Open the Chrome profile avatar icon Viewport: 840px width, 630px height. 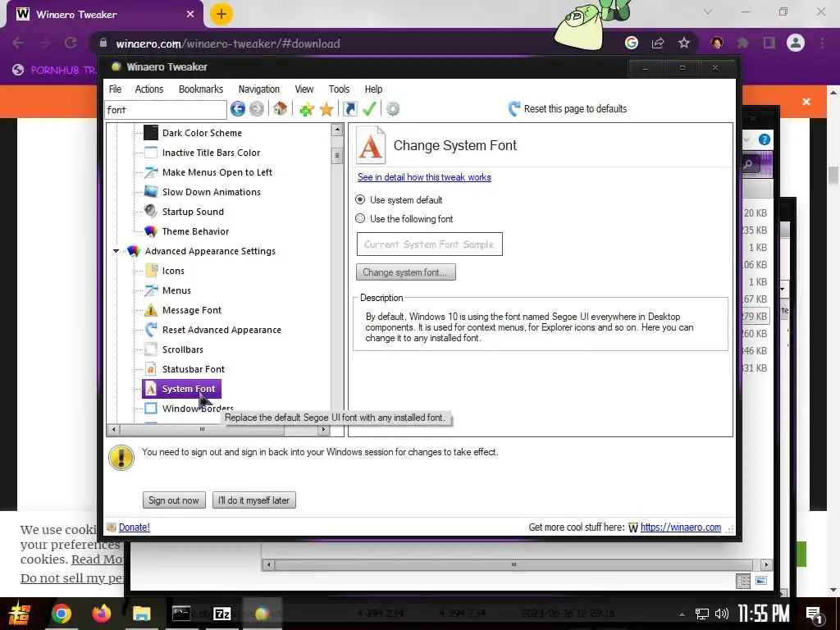tap(796, 43)
